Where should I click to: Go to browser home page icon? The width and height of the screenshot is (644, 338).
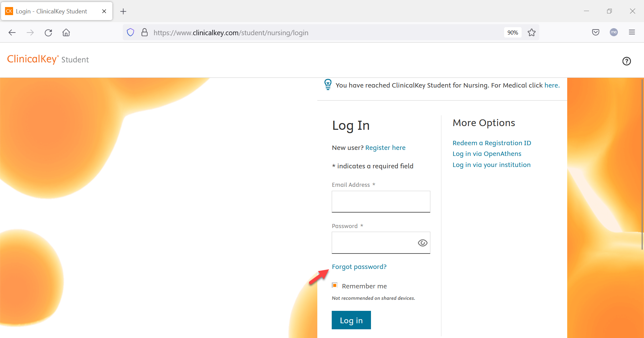[66, 33]
